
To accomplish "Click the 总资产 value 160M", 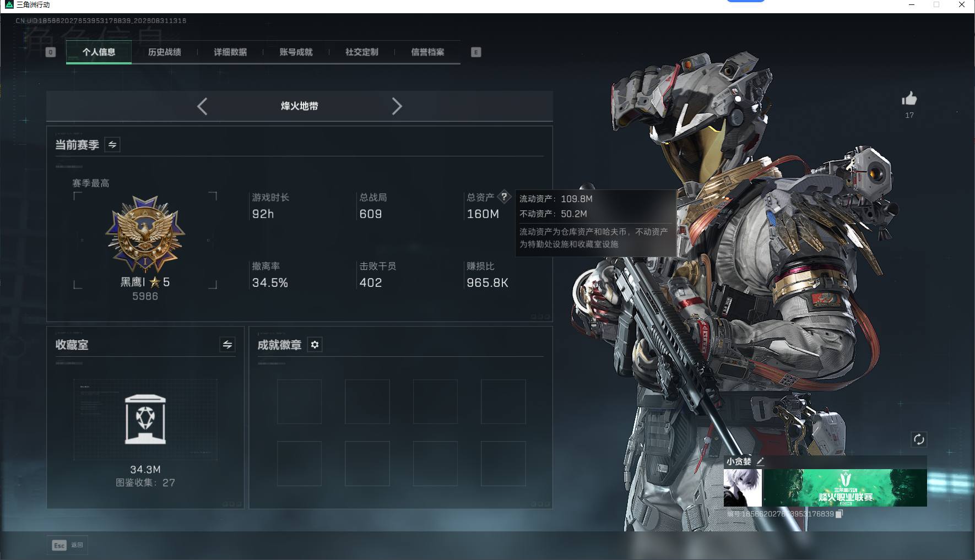I will click(483, 214).
